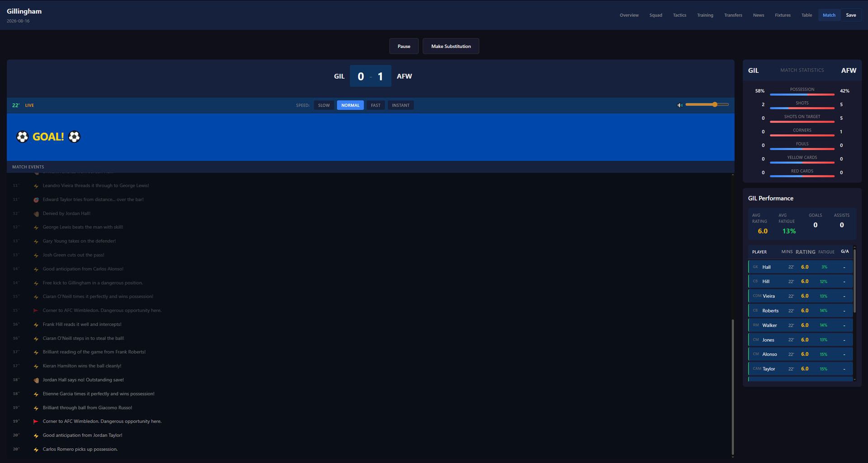Mute the match commentary speaker icon
The width and height of the screenshot is (868, 463).
679,105
